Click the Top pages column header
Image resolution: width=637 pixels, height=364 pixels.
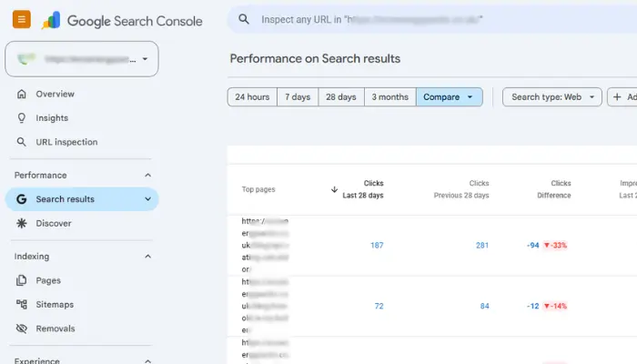tap(258, 189)
